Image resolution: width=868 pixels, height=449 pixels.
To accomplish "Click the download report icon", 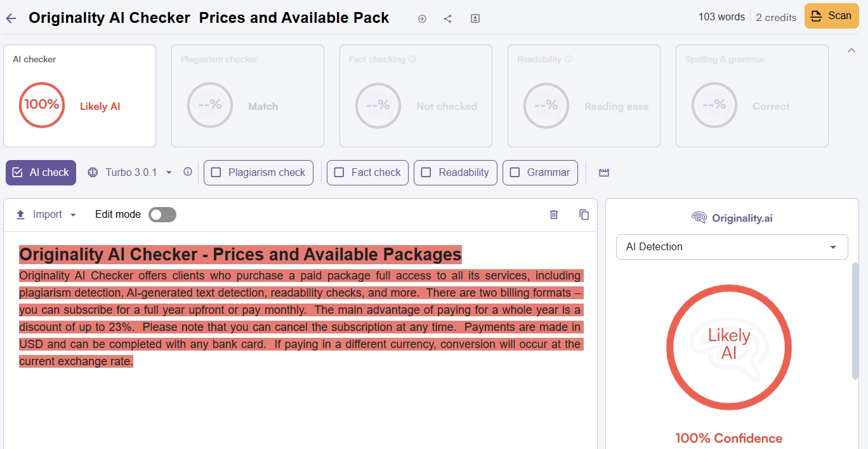I will [x=475, y=18].
